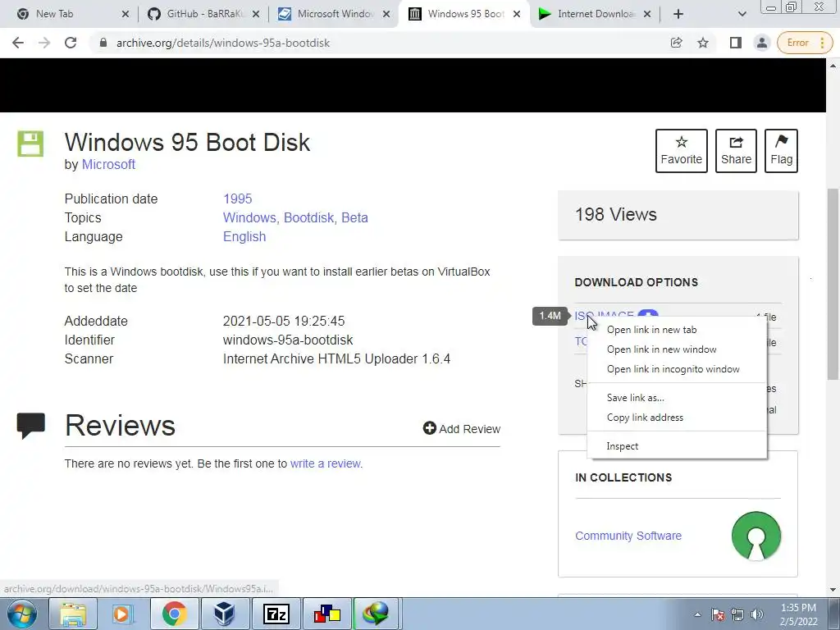Click the scrollbar down arrow
Screen dimensions: 840x630
pos(833,590)
